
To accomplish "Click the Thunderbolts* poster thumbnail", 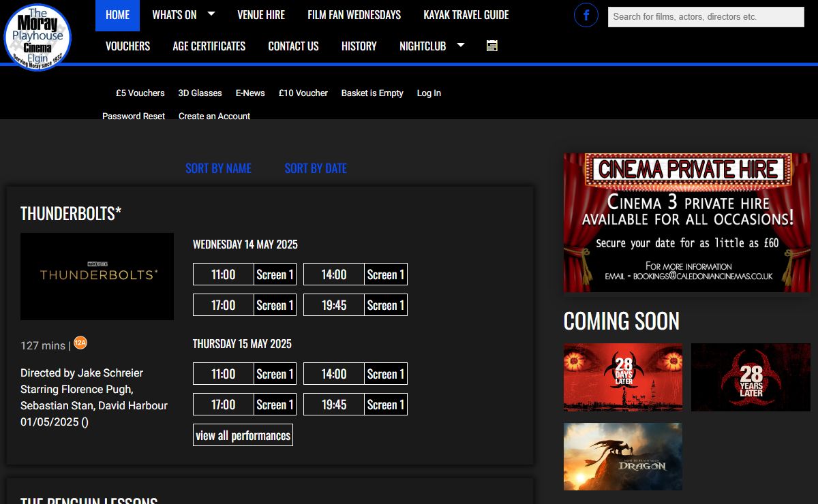I will pos(97,277).
